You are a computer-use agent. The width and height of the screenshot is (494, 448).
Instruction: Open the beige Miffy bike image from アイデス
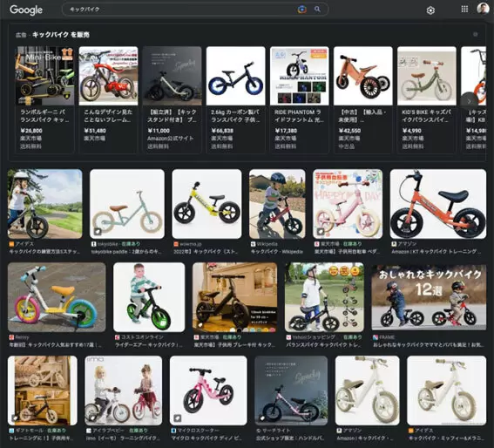[x=446, y=390]
